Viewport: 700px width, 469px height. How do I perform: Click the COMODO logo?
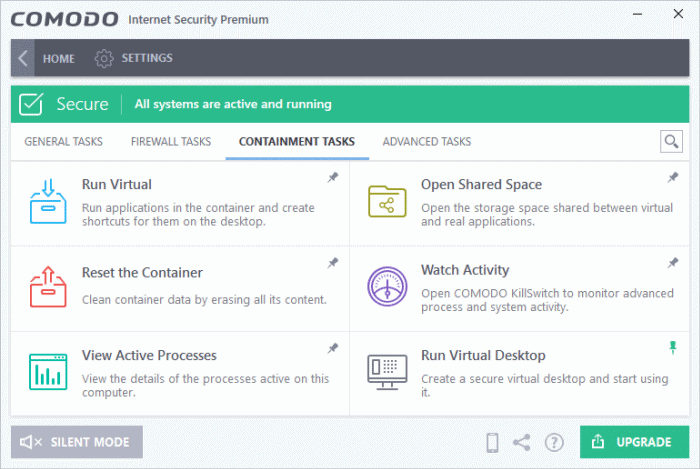coord(64,19)
